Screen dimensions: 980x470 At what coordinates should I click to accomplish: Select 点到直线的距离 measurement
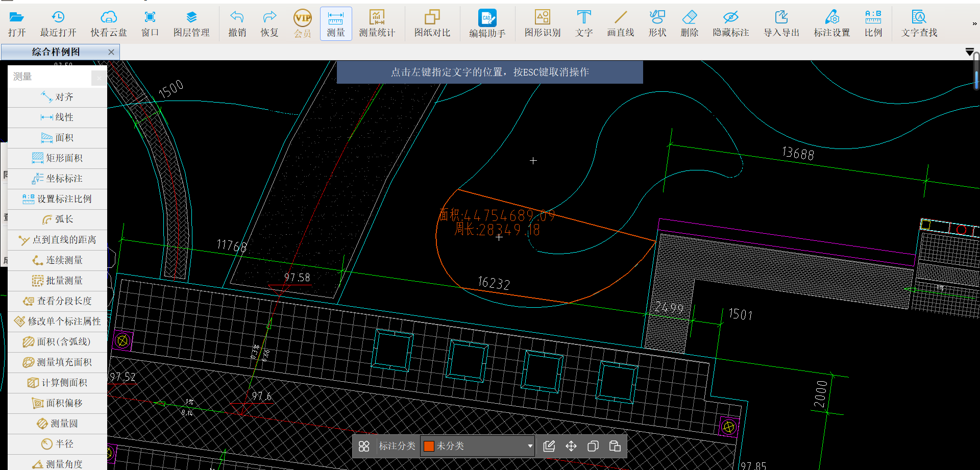(x=57, y=240)
